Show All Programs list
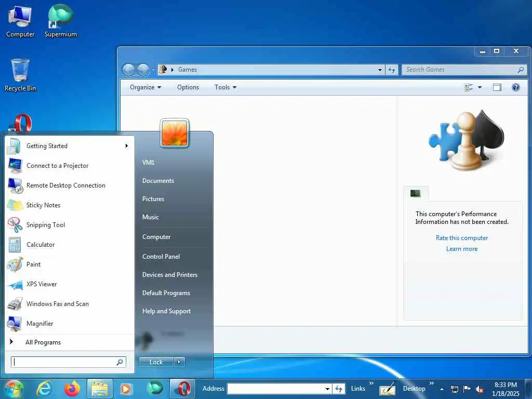 click(70, 342)
